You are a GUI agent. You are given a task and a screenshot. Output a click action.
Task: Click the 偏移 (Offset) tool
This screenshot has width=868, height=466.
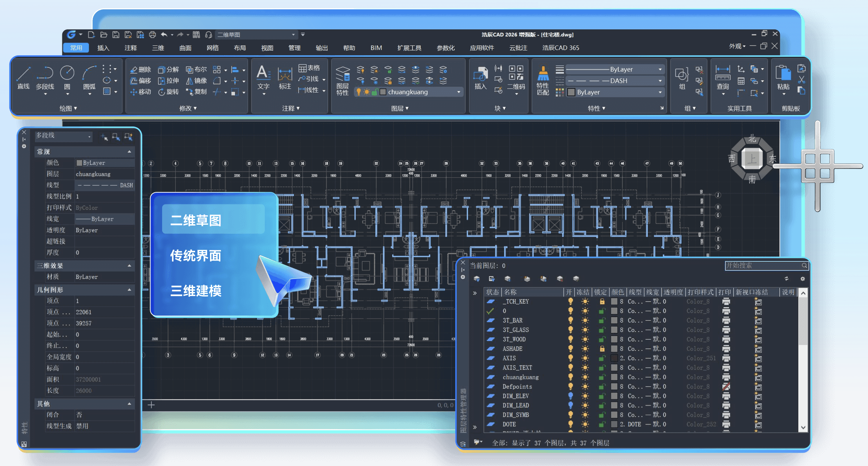click(141, 81)
